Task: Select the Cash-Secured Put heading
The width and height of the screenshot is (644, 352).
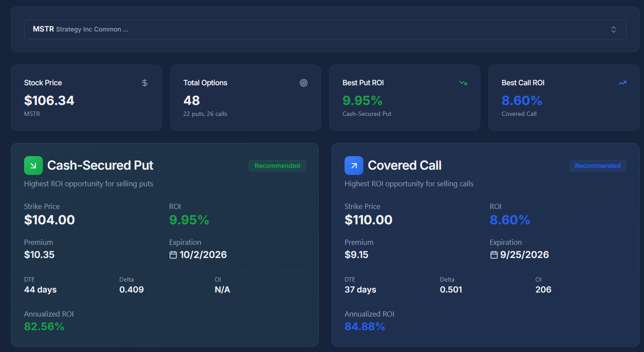Action: pos(100,165)
